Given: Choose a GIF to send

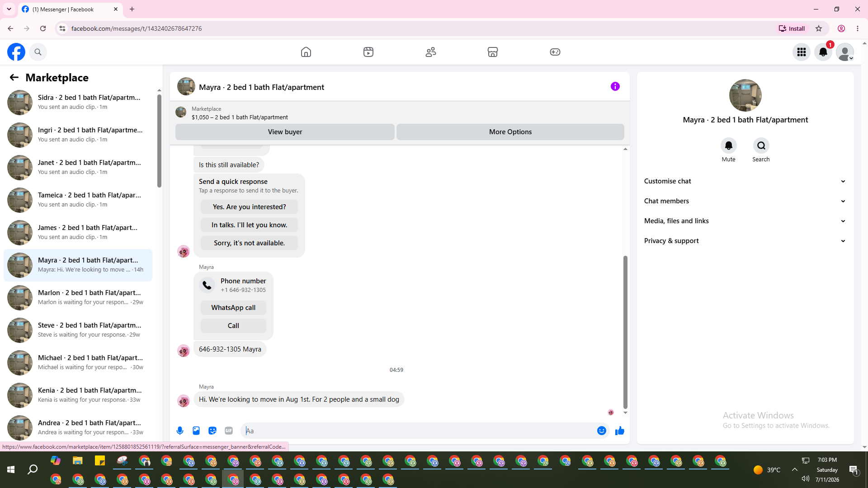Looking at the screenshot, I should (x=229, y=431).
